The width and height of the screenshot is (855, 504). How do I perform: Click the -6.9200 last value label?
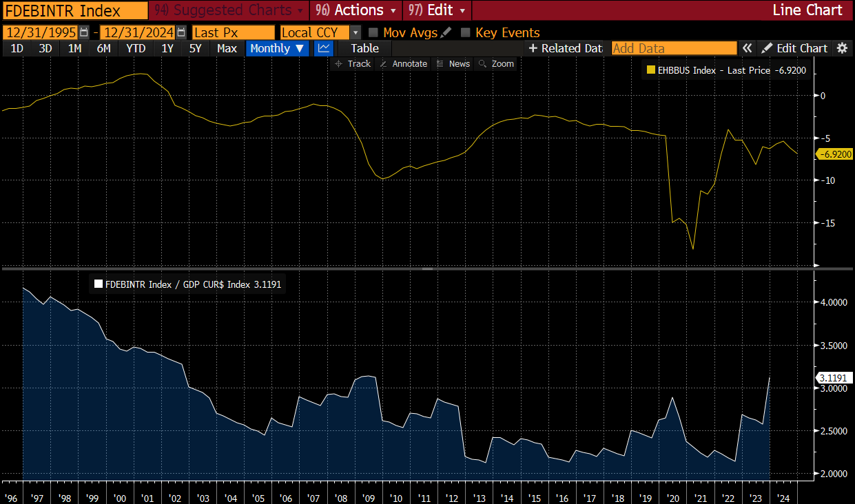[834, 154]
